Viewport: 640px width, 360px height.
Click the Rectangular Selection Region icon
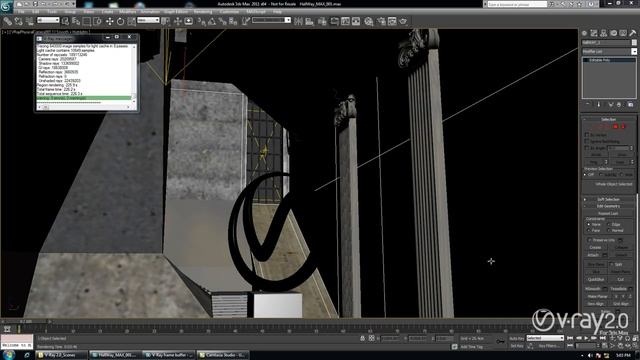(x=87, y=21)
